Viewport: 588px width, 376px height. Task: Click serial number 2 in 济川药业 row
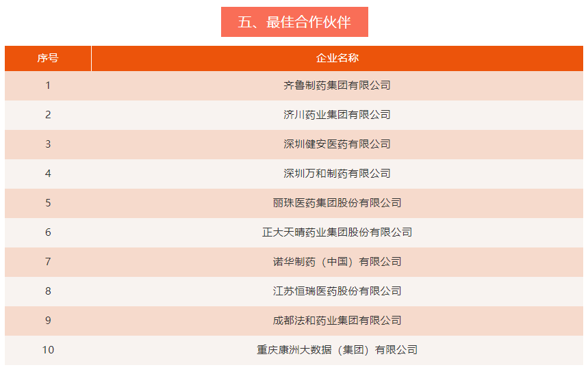tap(48, 115)
